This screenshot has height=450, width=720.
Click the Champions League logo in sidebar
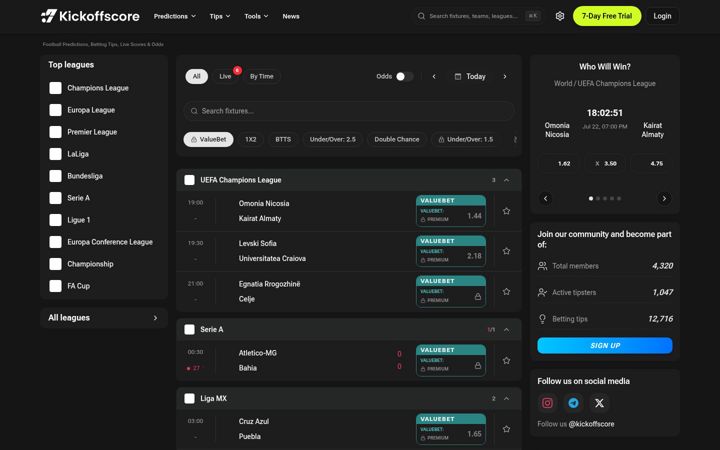(56, 88)
